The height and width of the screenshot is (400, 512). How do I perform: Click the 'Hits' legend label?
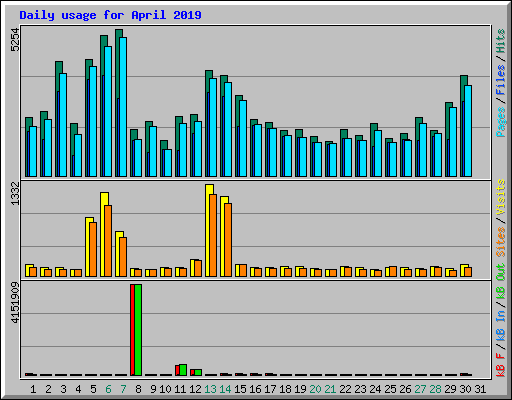[500, 41]
